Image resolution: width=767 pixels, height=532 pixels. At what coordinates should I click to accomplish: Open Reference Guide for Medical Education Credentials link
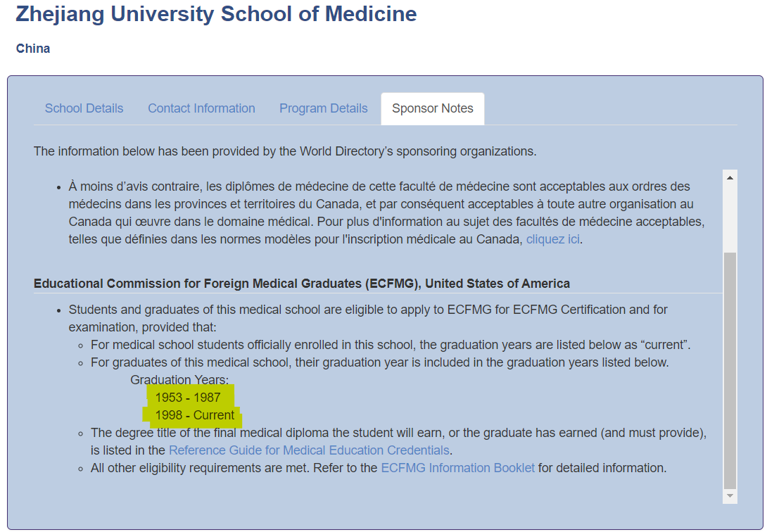coord(309,450)
